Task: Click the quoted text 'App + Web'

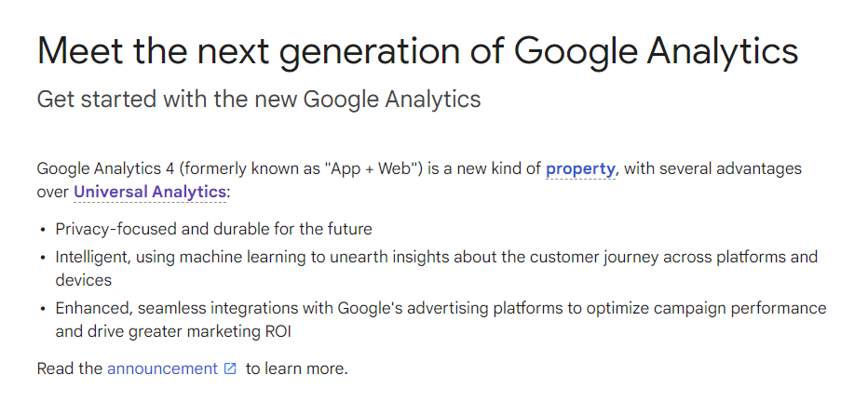Action: click(x=371, y=168)
